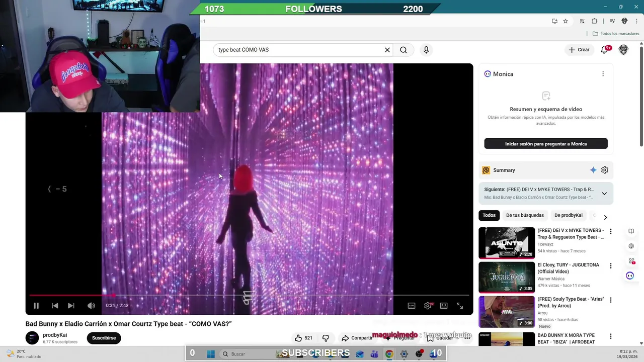Select the 'De tus búsquedas' chip
Image resolution: width=644 pixels, height=362 pixels.
point(525,215)
